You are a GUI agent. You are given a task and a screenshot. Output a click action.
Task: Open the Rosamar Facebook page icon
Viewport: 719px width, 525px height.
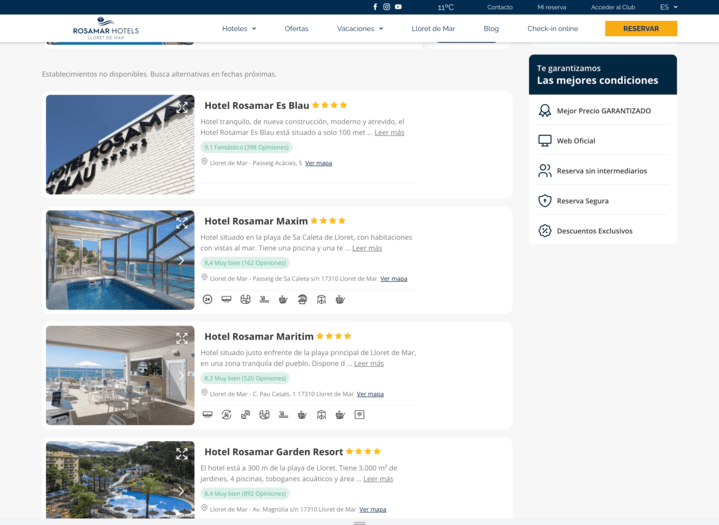pos(375,7)
